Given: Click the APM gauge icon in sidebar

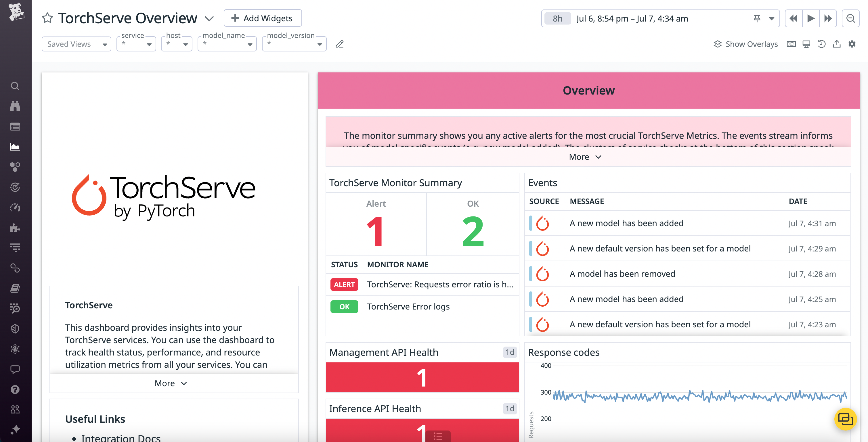Looking at the screenshot, I should click(15, 208).
